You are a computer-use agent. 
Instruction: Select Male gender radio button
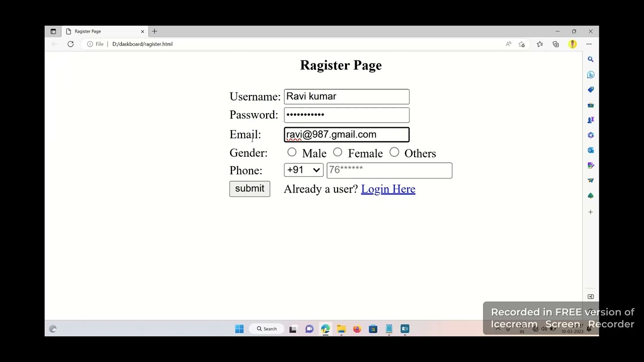(x=292, y=152)
